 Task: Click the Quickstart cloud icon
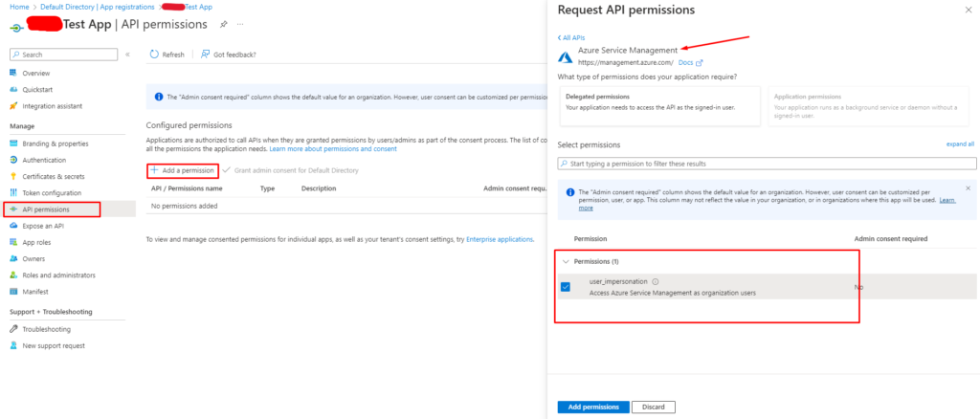click(13, 89)
